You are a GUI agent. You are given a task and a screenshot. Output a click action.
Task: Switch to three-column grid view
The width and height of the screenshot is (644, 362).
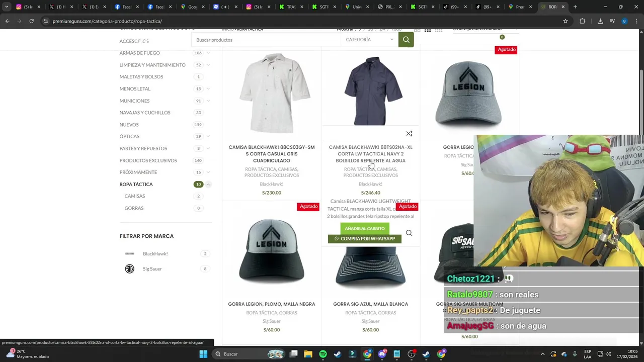click(428, 30)
